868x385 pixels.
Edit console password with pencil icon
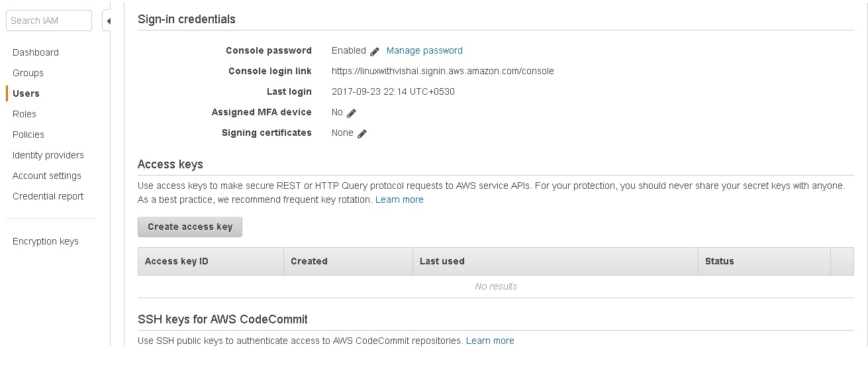point(375,51)
